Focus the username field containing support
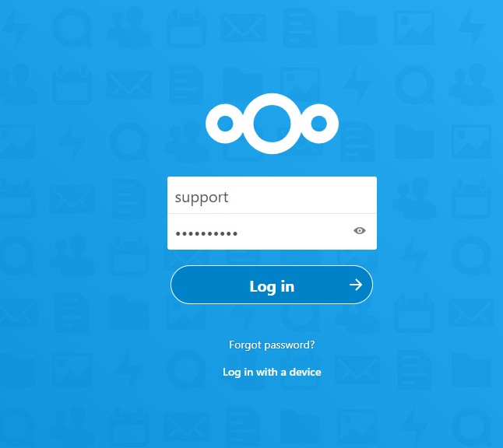 272,195
